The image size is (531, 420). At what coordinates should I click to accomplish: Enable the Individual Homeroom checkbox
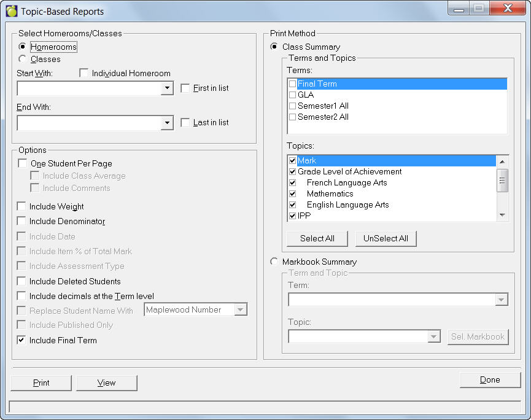click(x=84, y=73)
